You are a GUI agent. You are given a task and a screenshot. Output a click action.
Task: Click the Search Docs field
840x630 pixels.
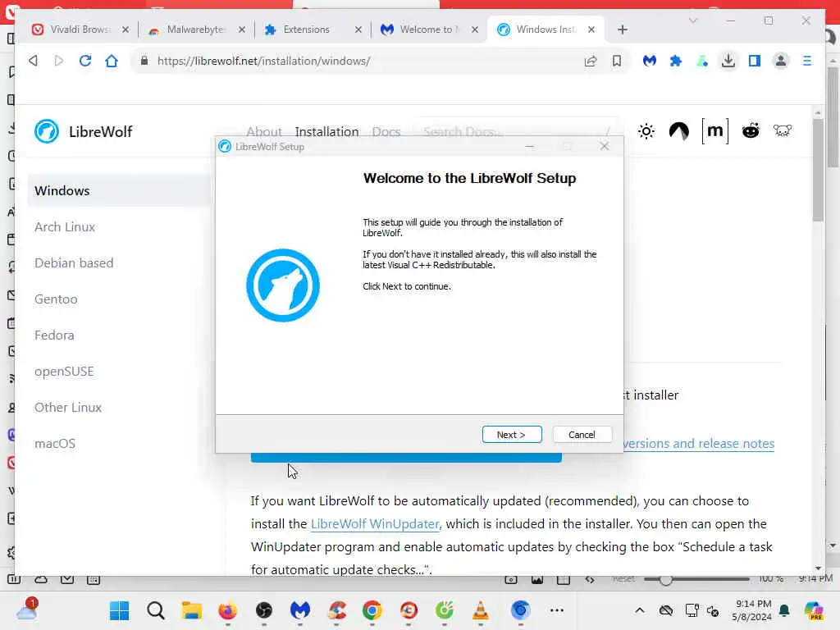[517, 131]
